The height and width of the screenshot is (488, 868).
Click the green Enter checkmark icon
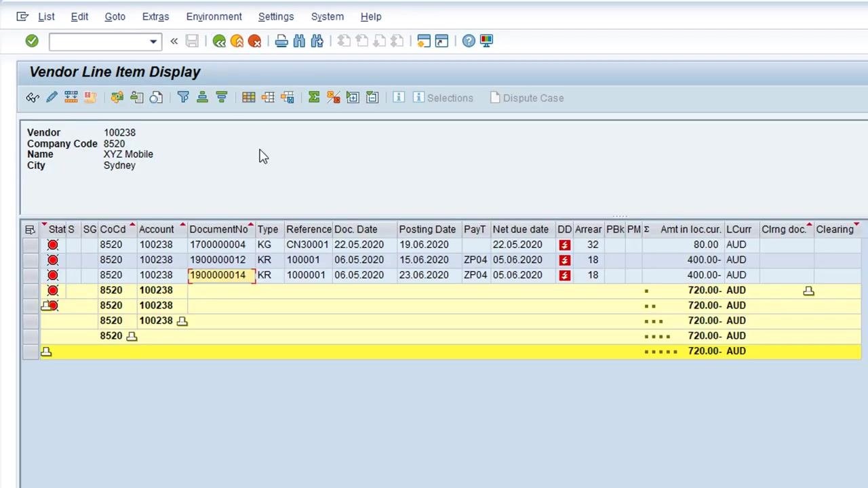point(32,41)
